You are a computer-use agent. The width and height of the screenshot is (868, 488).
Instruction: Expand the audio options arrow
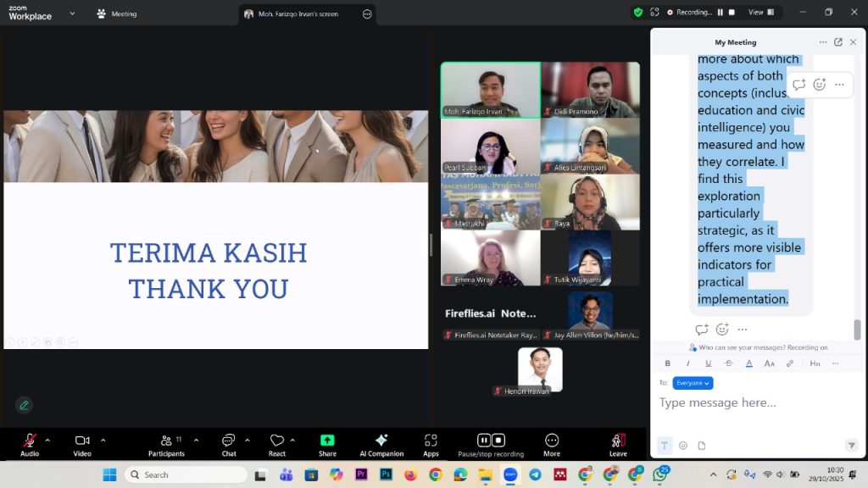(47, 440)
